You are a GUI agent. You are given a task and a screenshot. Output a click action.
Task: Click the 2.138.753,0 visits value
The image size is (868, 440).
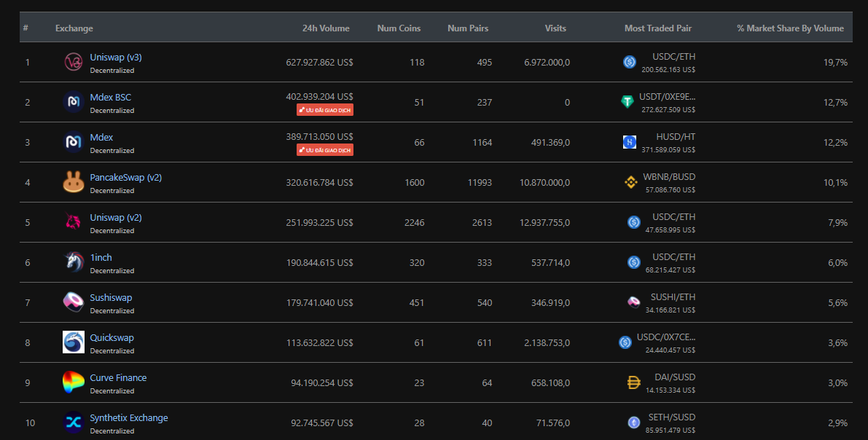(547, 343)
